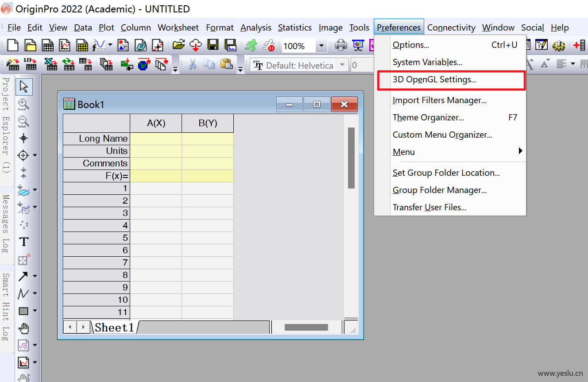
Task: Select the Data Reader target tool
Action: click(23, 155)
